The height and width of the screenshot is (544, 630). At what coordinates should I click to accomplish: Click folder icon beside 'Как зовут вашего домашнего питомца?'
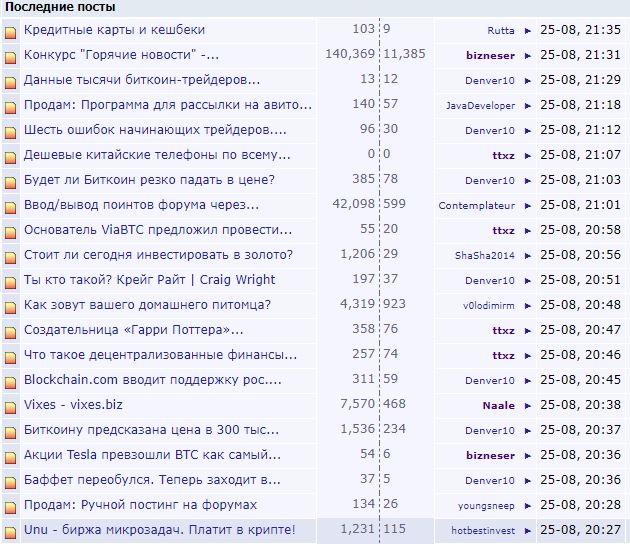[10, 306]
